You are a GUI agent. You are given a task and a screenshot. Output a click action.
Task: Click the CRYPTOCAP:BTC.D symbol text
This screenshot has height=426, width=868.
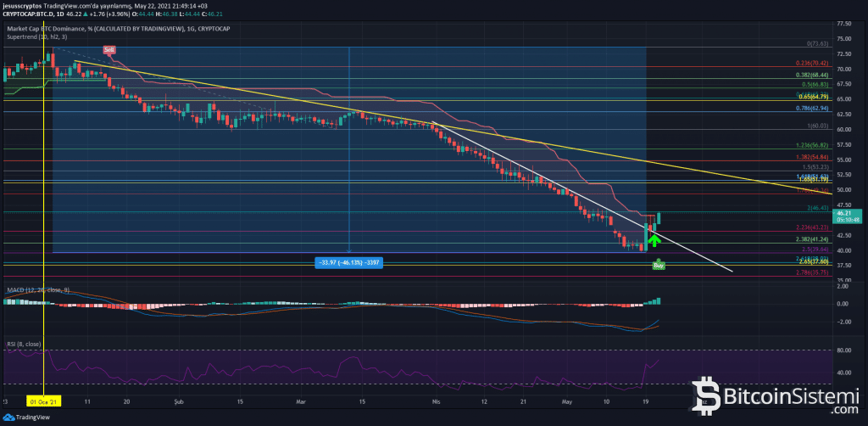click(x=30, y=14)
